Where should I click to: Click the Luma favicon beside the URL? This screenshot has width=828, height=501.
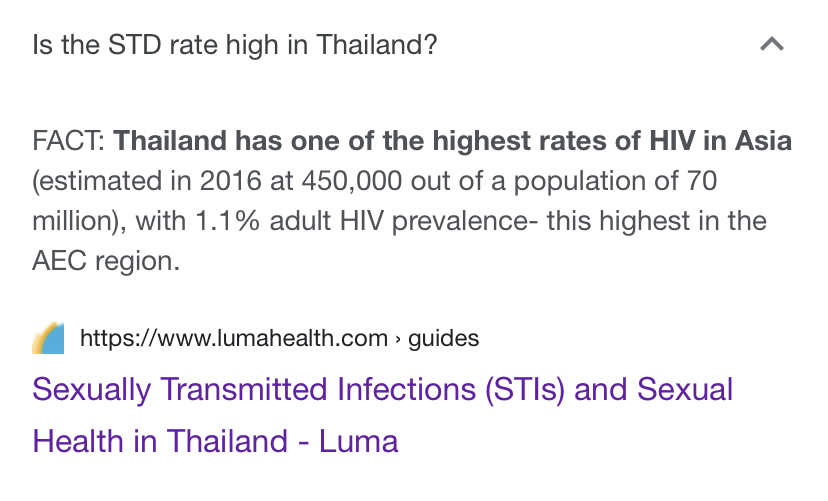pos(48,338)
